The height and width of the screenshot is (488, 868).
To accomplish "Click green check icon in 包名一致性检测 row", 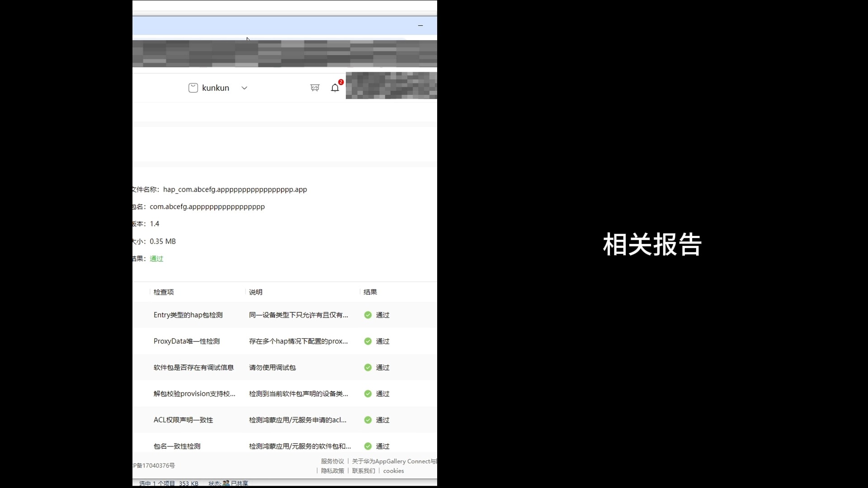I will 368,446.
